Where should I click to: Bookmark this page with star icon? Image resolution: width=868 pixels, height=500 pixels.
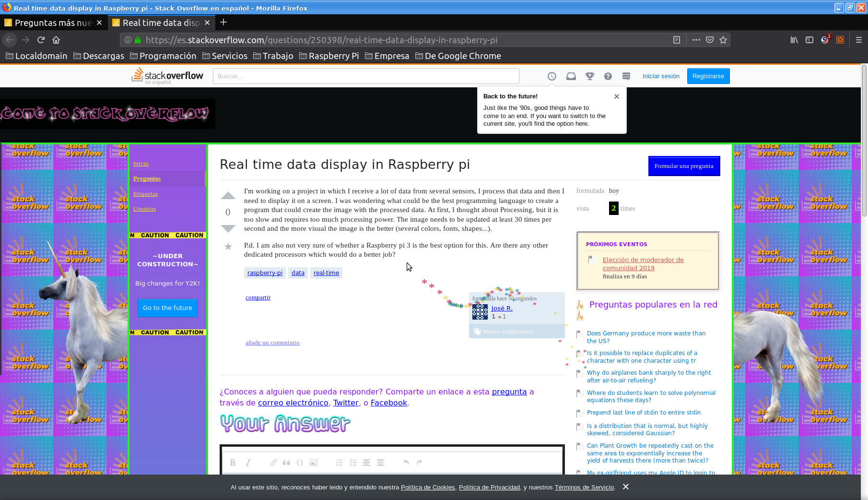pos(723,40)
